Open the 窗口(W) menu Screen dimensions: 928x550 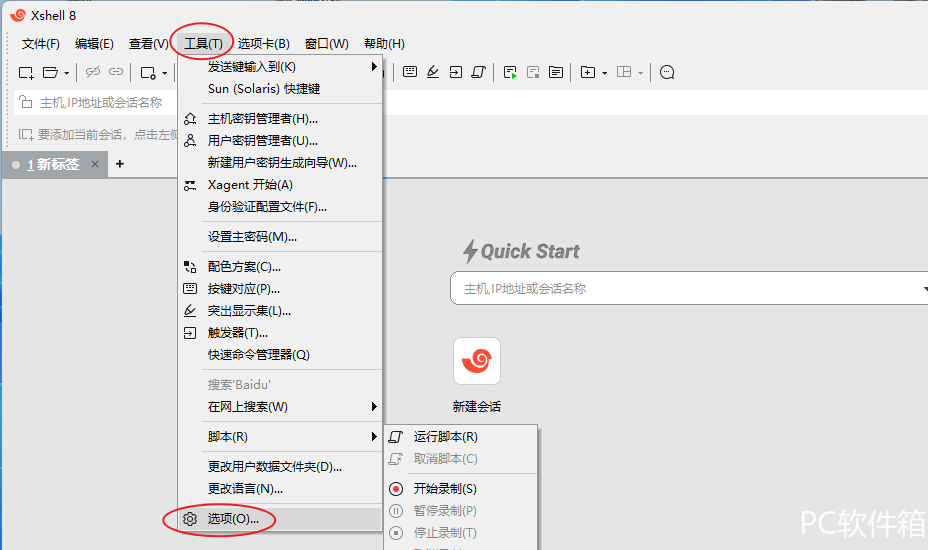[326, 44]
